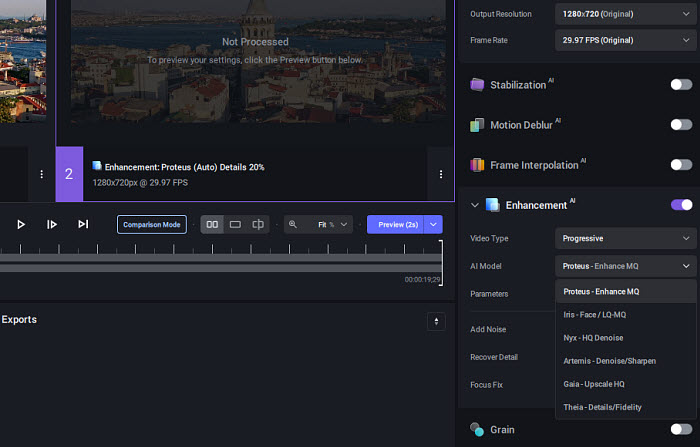Click the Recover Detail label
Viewport: 700px width, 447px height.
point(494,357)
